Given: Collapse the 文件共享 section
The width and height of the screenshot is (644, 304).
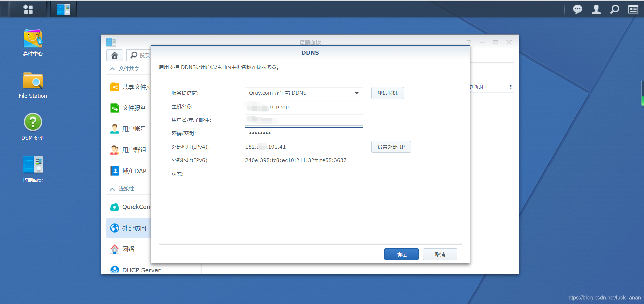Looking at the screenshot, I should click(x=112, y=69).
